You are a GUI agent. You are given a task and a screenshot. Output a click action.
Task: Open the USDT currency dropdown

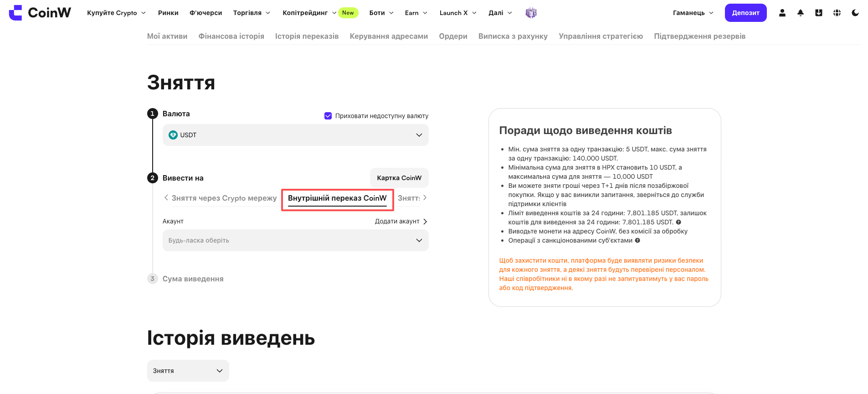click(296, 135)
